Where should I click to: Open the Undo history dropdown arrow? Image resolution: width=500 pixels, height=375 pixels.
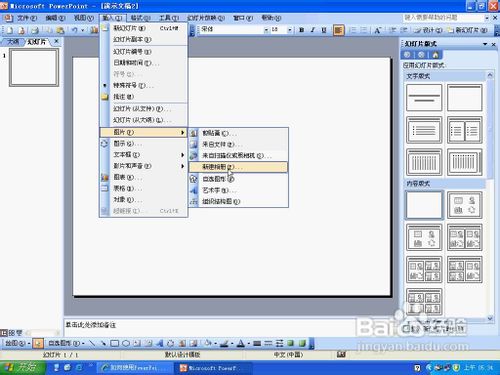(x=83, y=30)
